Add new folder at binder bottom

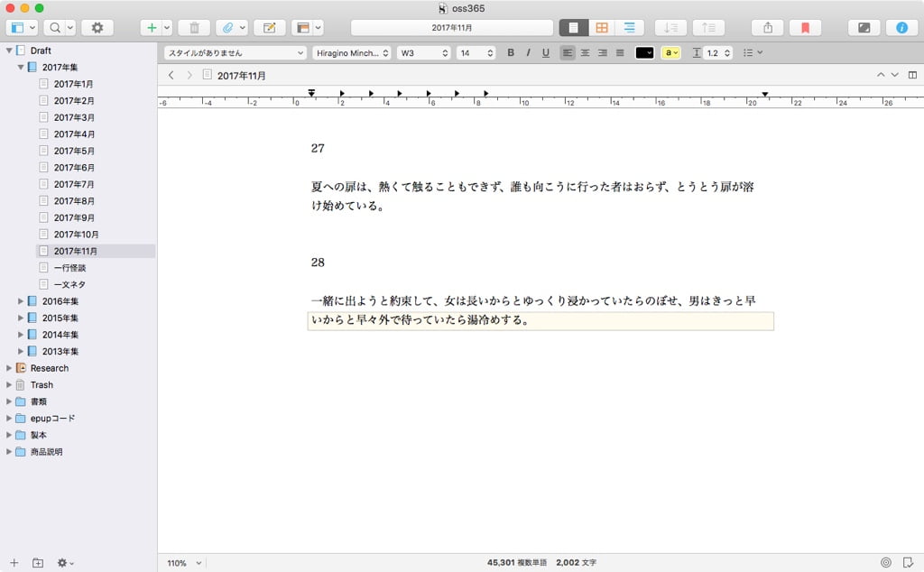[x=38, y=563]
